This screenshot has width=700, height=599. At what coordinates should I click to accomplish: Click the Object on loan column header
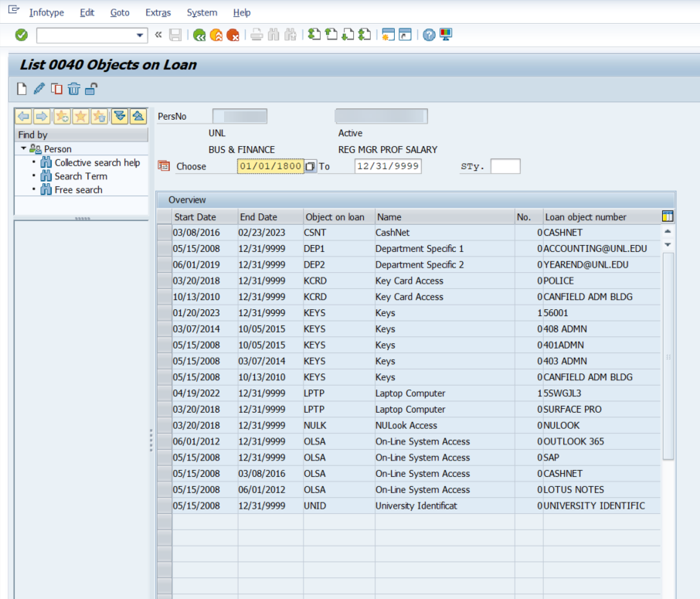pos(339,217)
